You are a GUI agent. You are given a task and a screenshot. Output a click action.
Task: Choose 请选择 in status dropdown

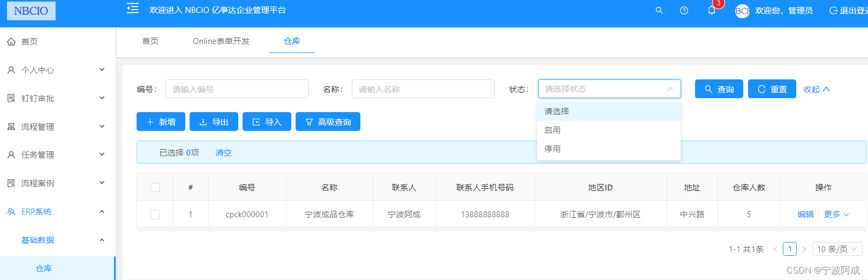tap(609, 112)
